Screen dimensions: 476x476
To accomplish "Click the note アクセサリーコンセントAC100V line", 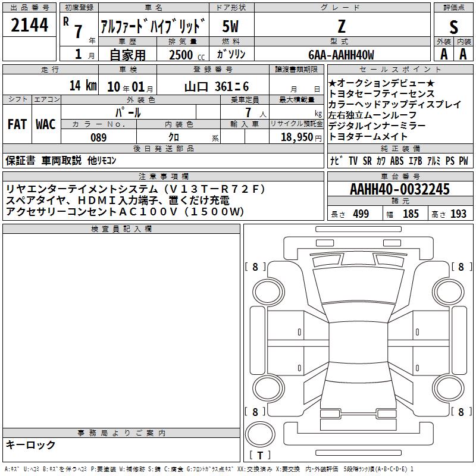I will [125, 211].
